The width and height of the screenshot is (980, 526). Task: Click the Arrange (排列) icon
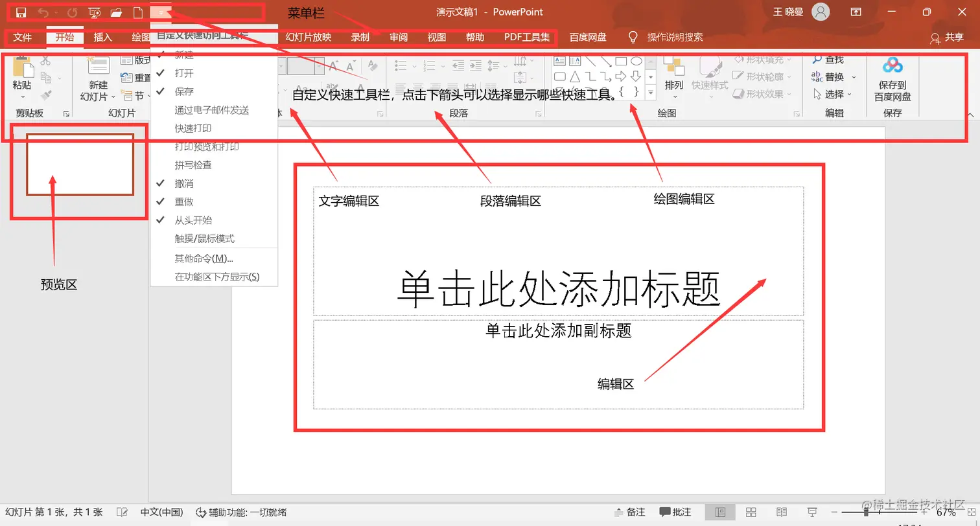point(674,67)
